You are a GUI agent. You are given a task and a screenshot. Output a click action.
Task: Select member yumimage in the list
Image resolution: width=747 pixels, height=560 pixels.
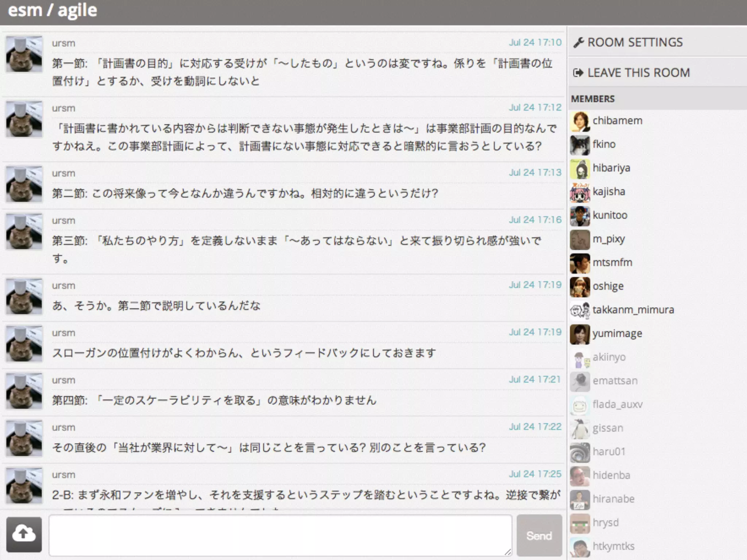pyautogui.click(x=617, y=334)
